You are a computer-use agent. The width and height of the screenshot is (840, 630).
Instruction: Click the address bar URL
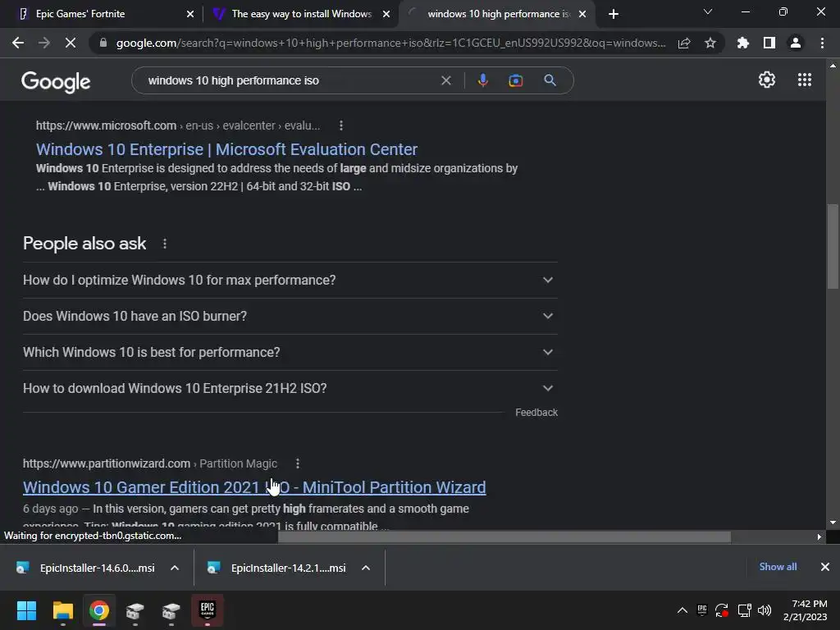[x=390, y=43]
